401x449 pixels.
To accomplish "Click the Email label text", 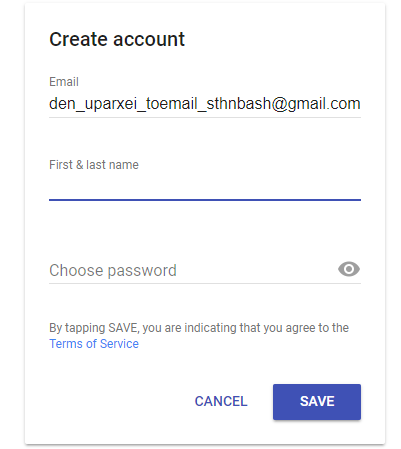I will pyautogui.click(x=64, y=82).
